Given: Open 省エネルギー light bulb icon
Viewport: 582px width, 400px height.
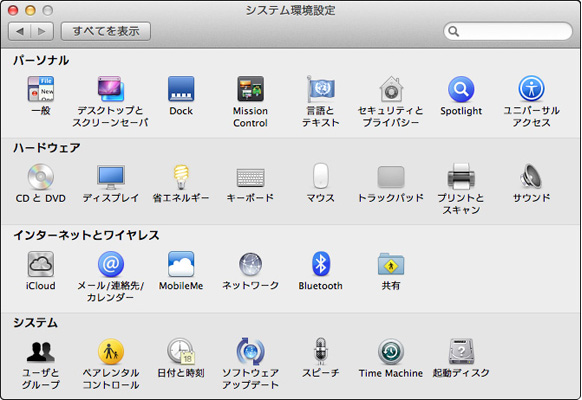Looking at the screenshot, I should point(181,177).
